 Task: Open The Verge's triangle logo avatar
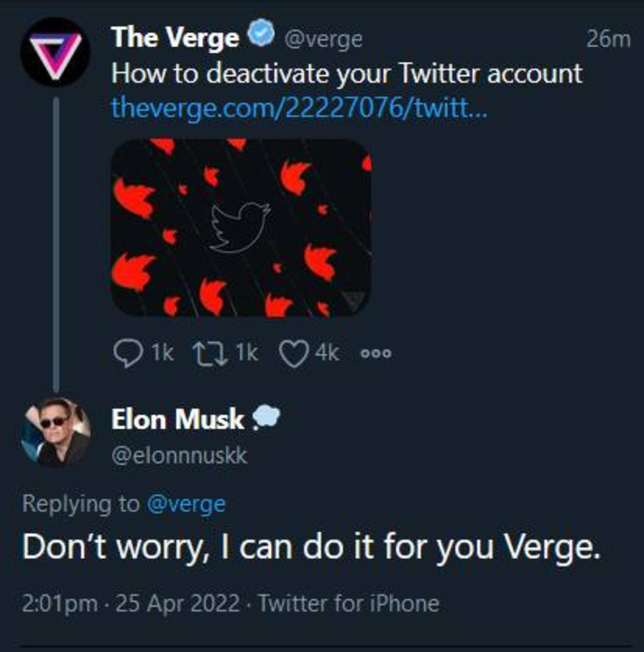tap(54, 51)
